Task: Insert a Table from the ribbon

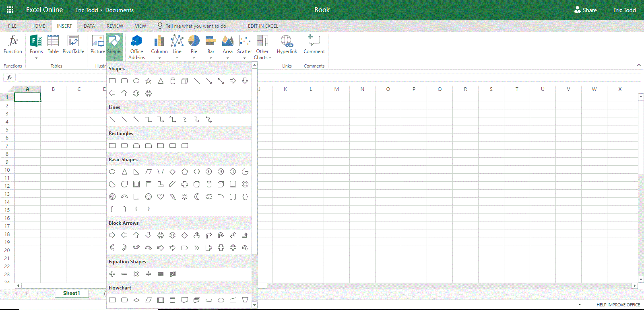Action: tap(53, 45)
